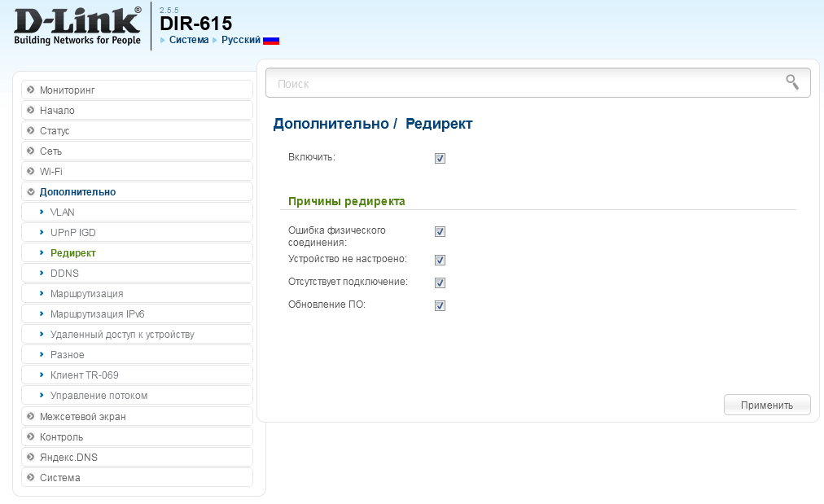This screenshot has height=504, width=824.
Task: Click the search magnifier icon
Action: coord(792,82)
